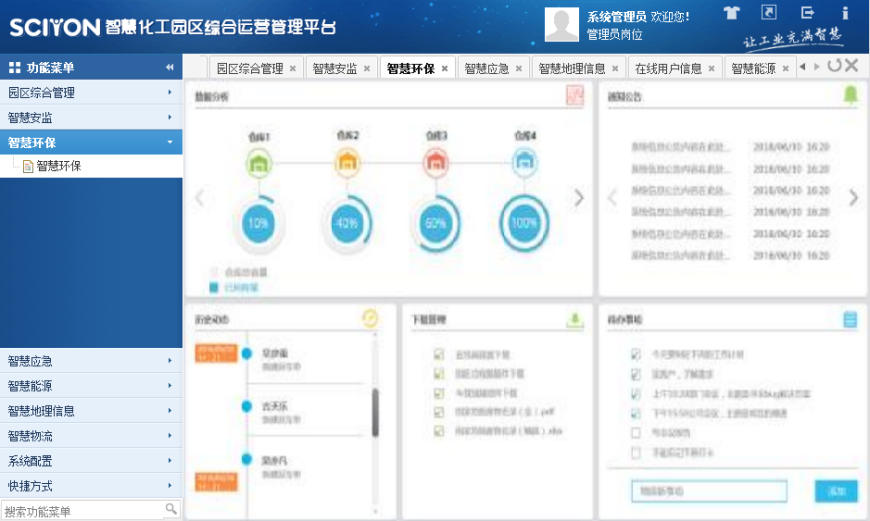Select the green warehouse 1 icon

[259, 162]
